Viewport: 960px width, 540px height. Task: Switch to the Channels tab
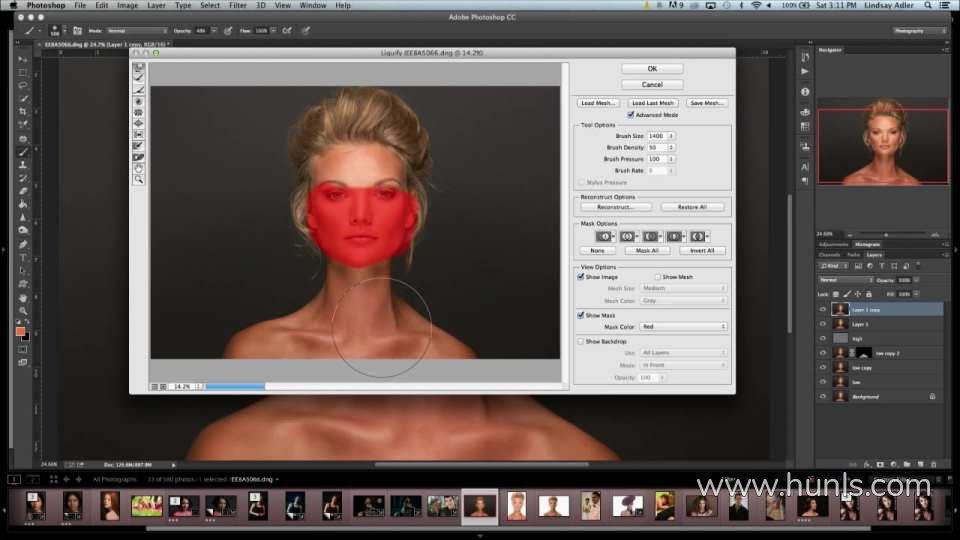coord(829,255)
